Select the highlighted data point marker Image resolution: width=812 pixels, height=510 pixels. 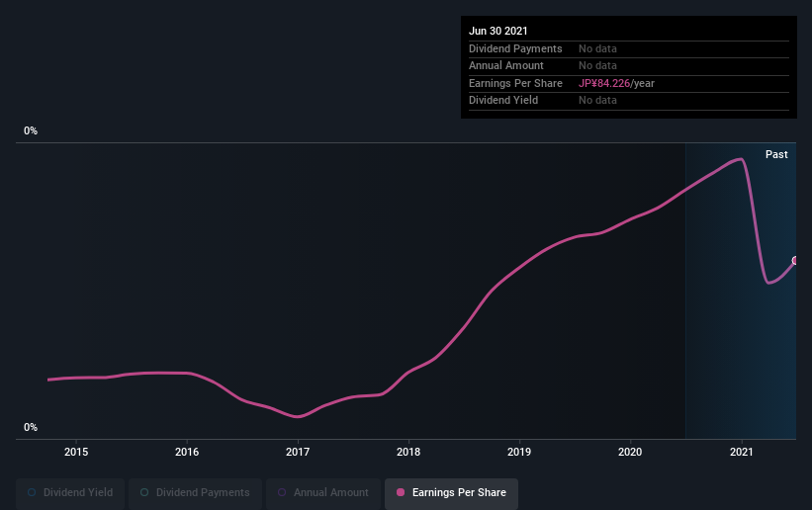(795, 261)
